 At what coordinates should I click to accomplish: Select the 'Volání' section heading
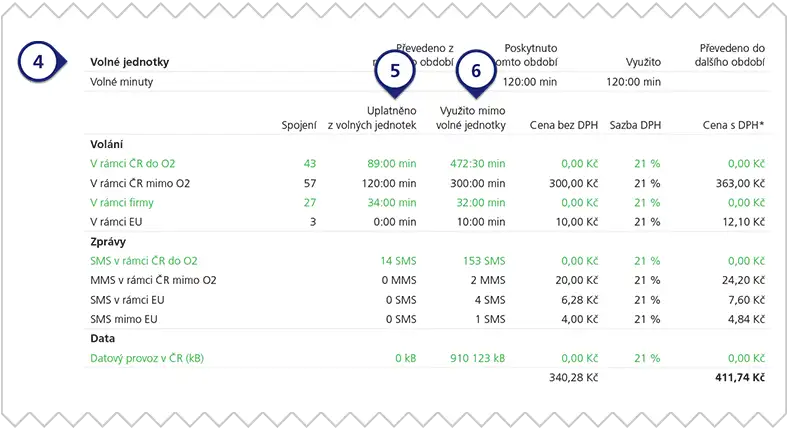click(x=109, y=143)
